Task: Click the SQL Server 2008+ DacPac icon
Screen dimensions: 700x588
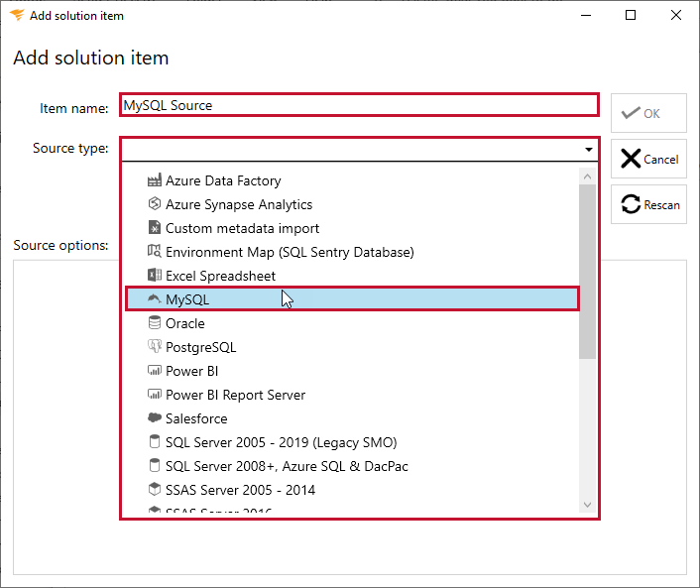Action: click(155, 465)
